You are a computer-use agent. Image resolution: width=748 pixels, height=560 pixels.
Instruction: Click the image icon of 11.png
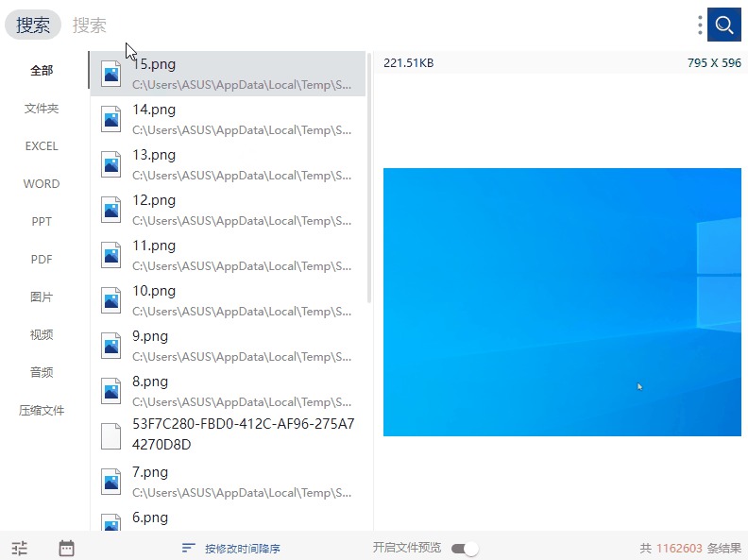[x=111, y=255]
